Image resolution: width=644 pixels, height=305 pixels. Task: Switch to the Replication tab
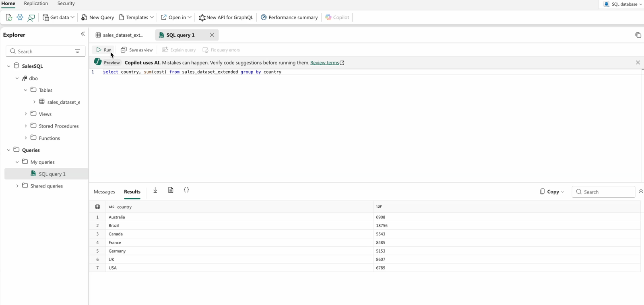coord(36,4)
